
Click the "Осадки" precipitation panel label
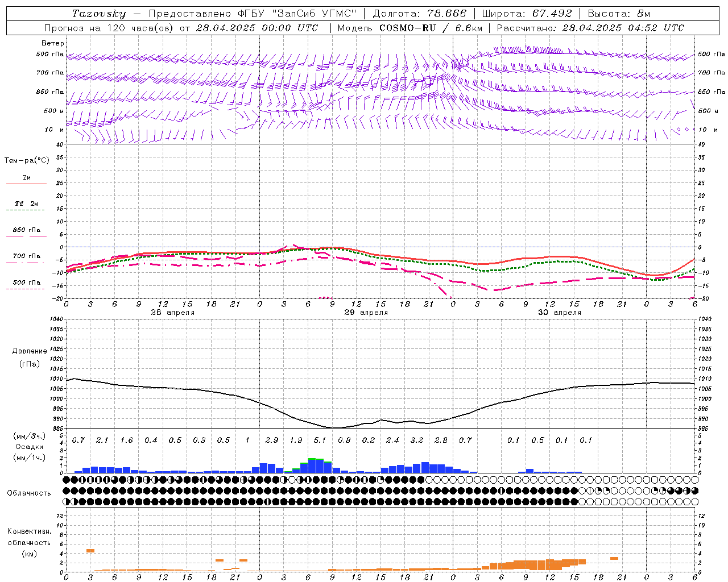(x=29, y=447)
